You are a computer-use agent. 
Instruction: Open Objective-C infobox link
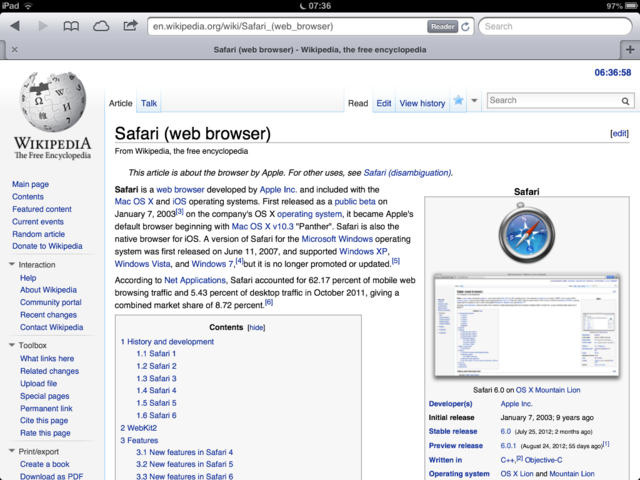(543, 460)
